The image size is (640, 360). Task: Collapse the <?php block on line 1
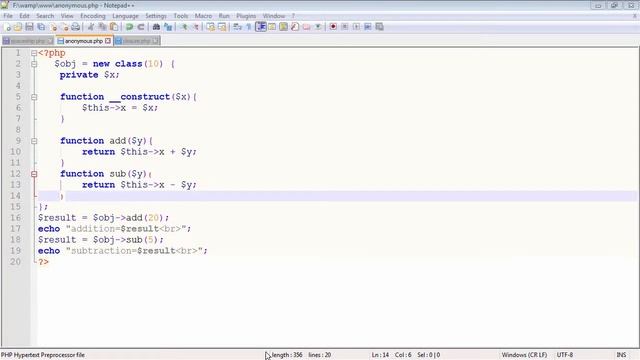point(34,53)
